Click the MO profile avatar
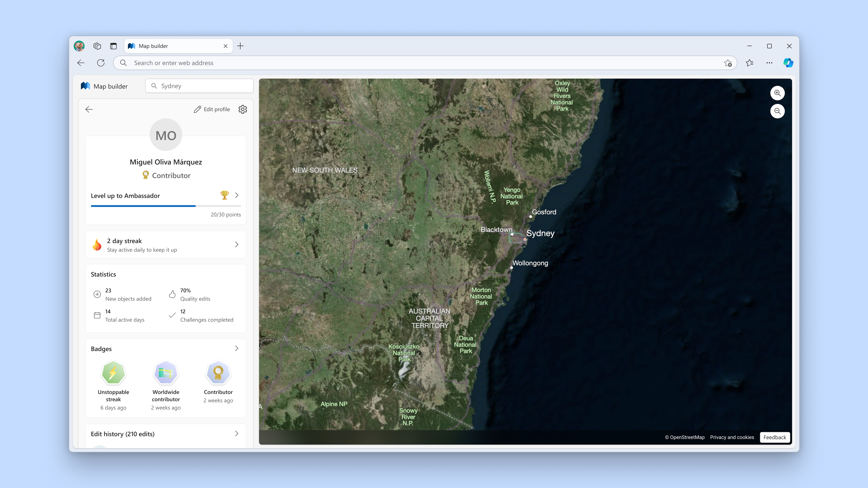Screen dimensions: 868x488 [166, 135]
